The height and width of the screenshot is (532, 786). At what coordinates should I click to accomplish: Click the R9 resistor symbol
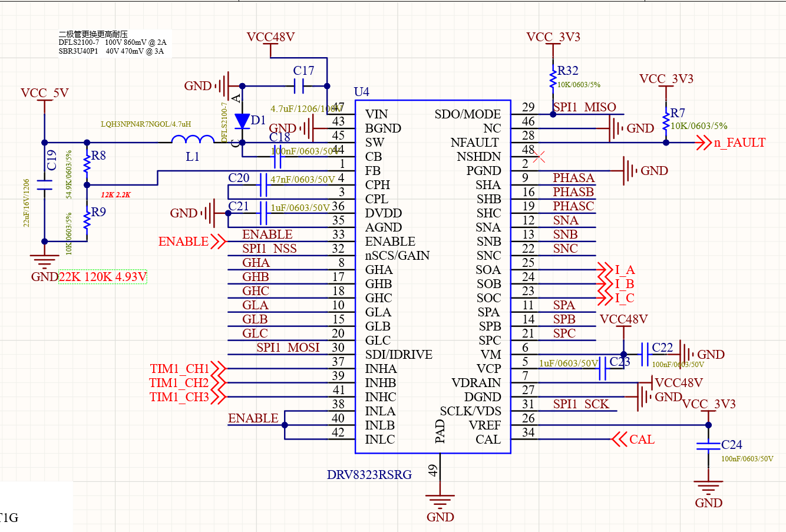tap(87, 220)
